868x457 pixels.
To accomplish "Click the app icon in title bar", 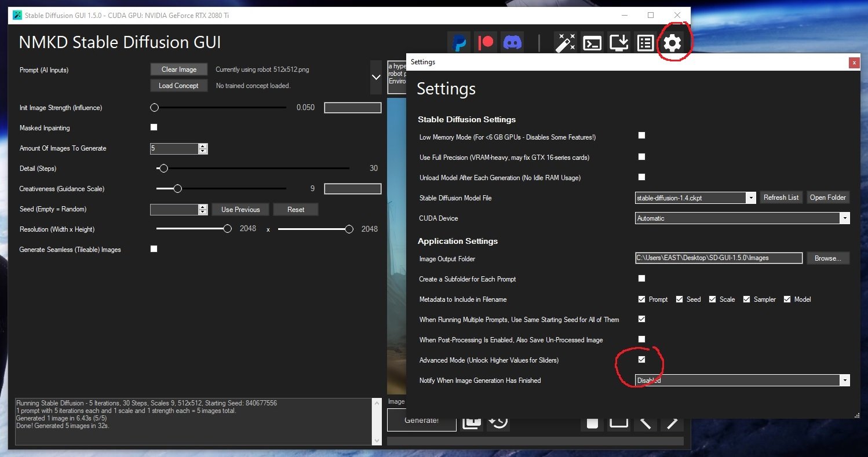I will [x=18, y=15].
